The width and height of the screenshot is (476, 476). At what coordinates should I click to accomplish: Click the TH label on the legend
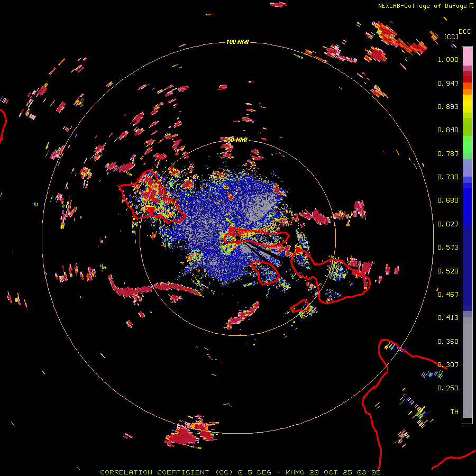click(454, 412)
